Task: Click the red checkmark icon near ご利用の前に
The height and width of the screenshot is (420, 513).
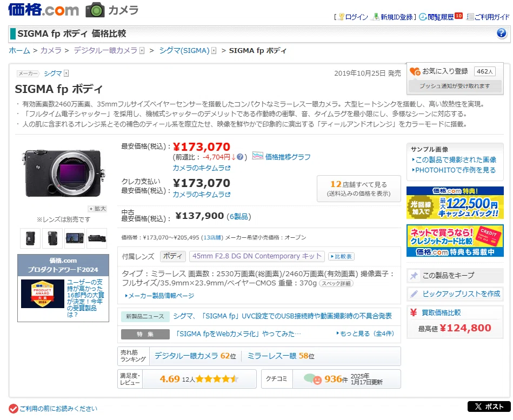Action: pos(13,409)
